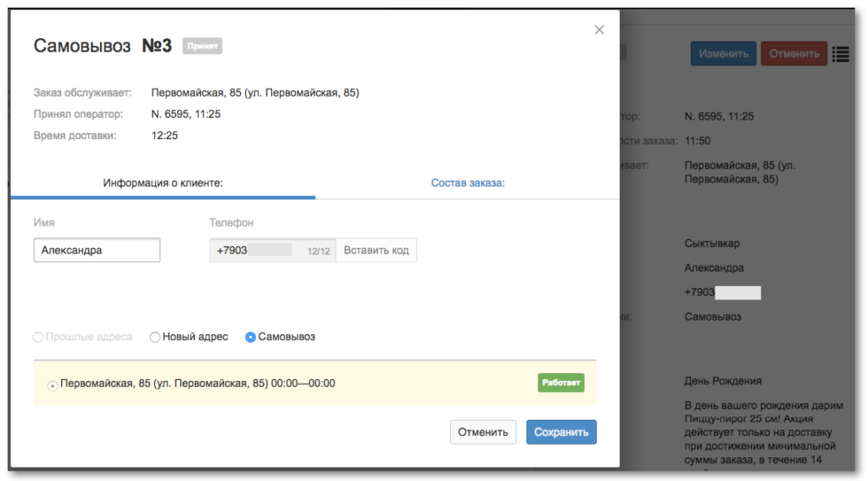Screen dimensions: 868x481
Task: Click the Изменить button in background page
Action: 723,53
